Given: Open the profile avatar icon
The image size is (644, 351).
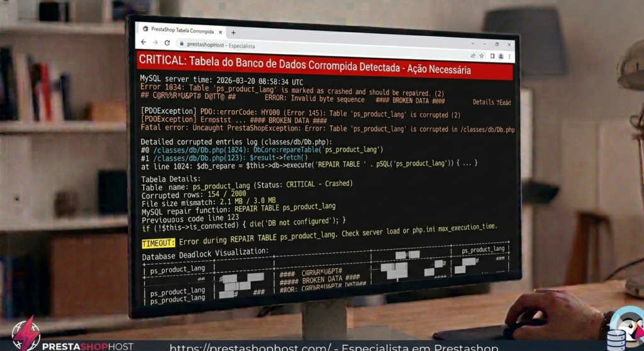Looking at the screenshot, I should [x=501, y=57].
